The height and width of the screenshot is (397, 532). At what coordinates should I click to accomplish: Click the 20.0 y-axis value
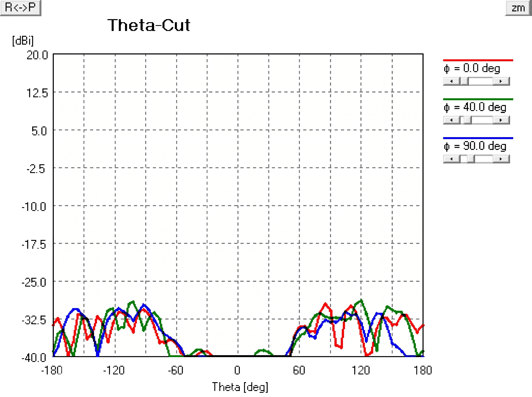[x=37, y=55]
